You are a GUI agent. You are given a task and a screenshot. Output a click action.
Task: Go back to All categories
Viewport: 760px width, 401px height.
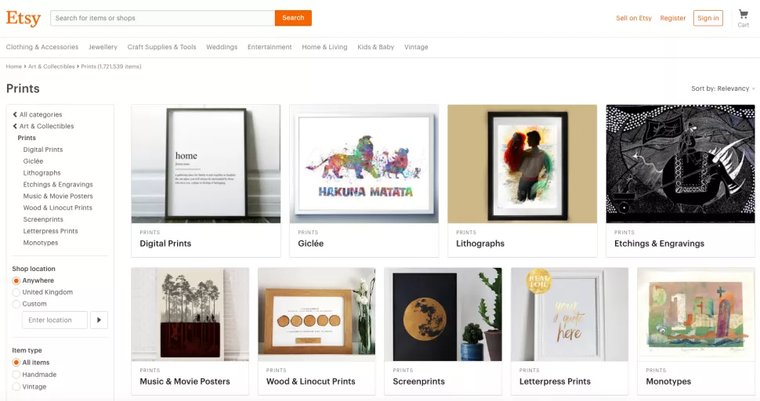[37, 114]
